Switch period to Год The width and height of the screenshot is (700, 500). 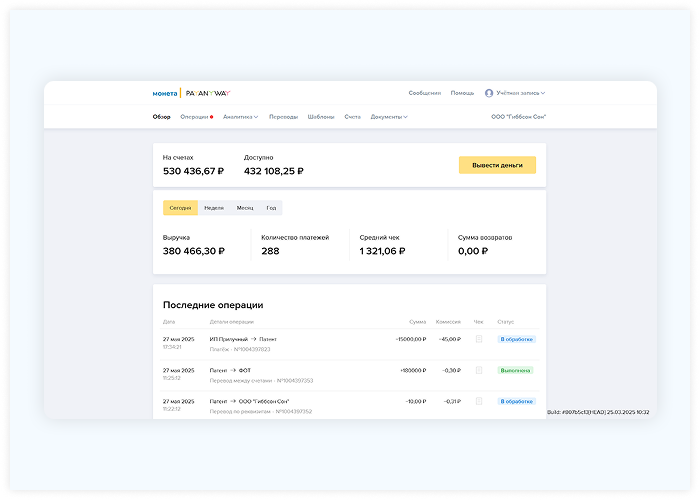tap(271, 208)
